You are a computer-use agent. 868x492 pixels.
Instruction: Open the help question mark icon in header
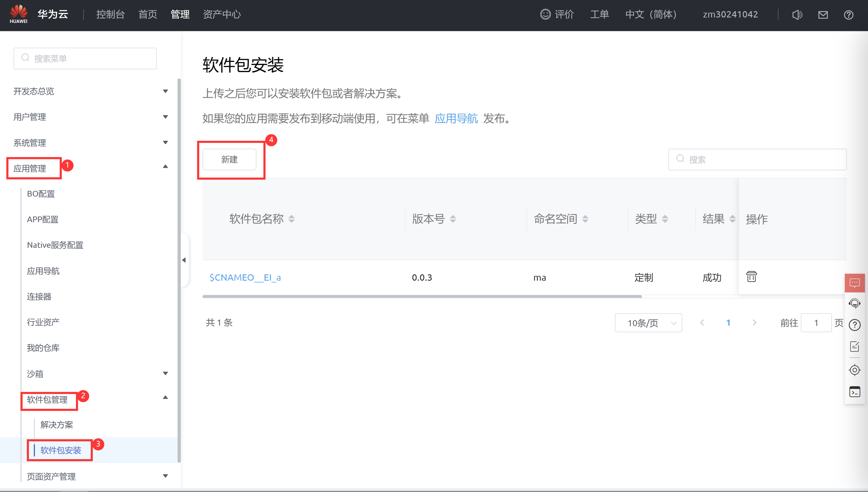point(848,14)
